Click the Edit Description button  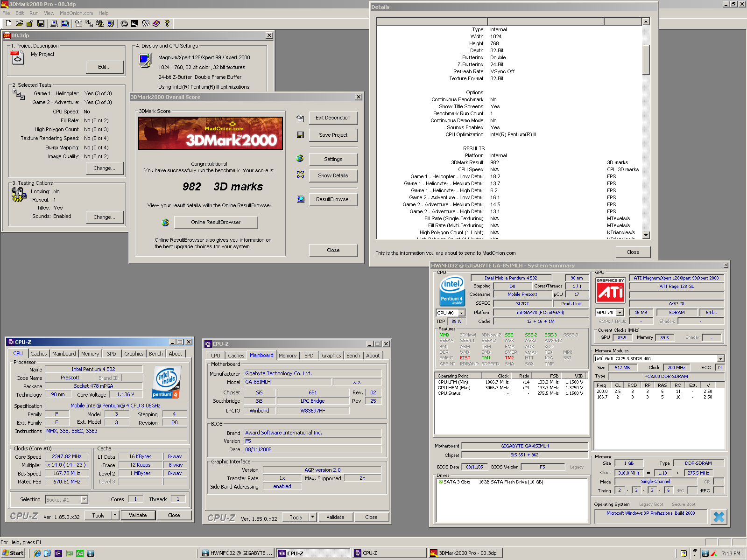333,118
